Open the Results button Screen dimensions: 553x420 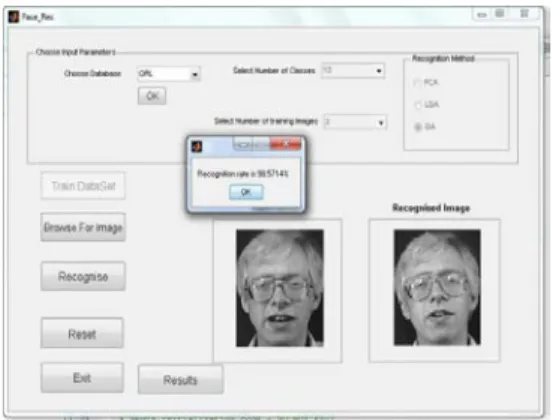coord(181,380)
